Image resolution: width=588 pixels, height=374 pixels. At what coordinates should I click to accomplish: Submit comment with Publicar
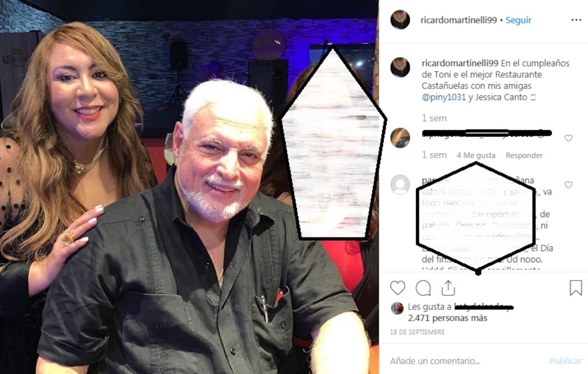pos(565,361)
